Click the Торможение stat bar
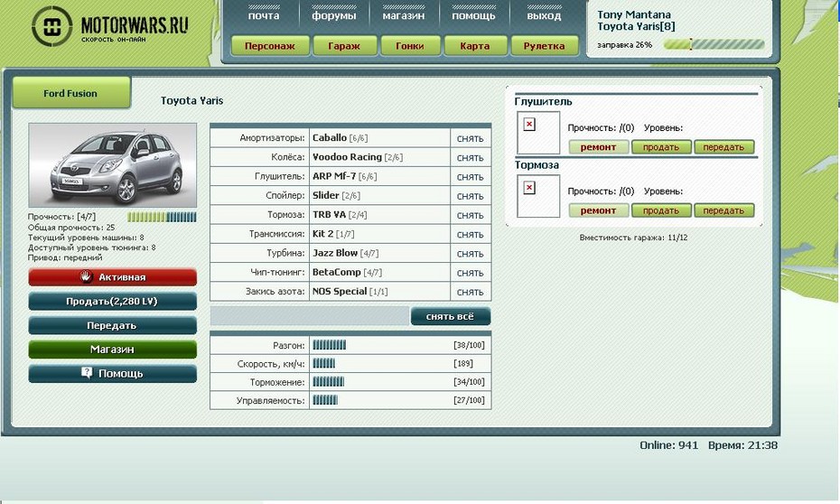The width and height of the screenshot is (840, 504). 329,382
